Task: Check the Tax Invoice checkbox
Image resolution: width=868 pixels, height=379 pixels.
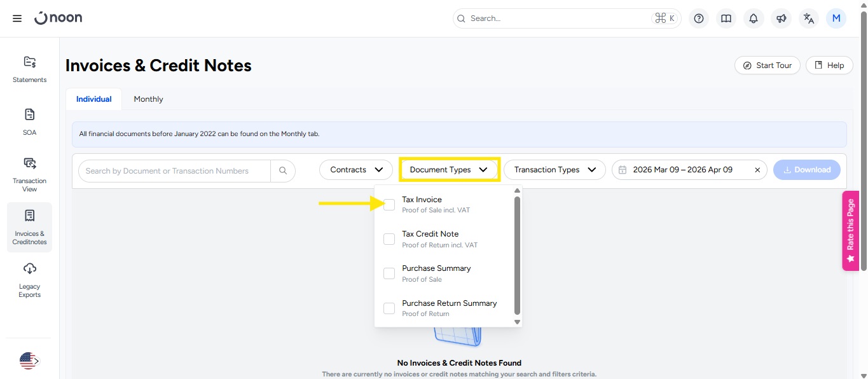Action: [389, 205]
